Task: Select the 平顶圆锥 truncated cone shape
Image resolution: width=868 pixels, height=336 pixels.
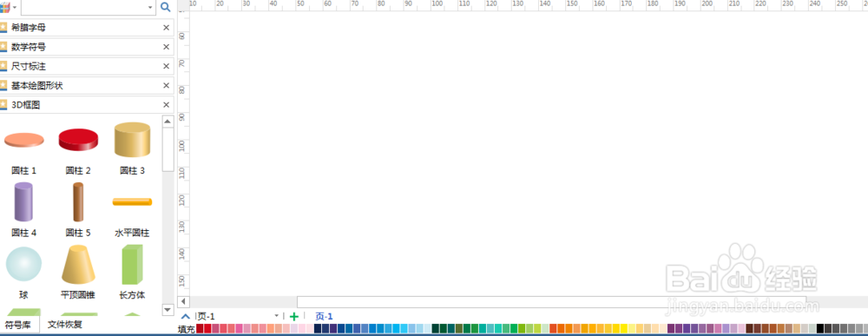Action: point(78,264)
